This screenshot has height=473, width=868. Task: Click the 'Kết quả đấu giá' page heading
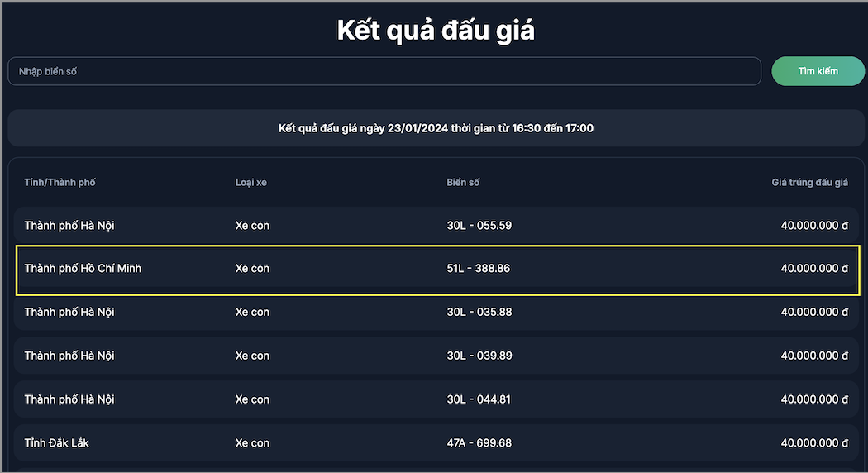click(436, 31)
